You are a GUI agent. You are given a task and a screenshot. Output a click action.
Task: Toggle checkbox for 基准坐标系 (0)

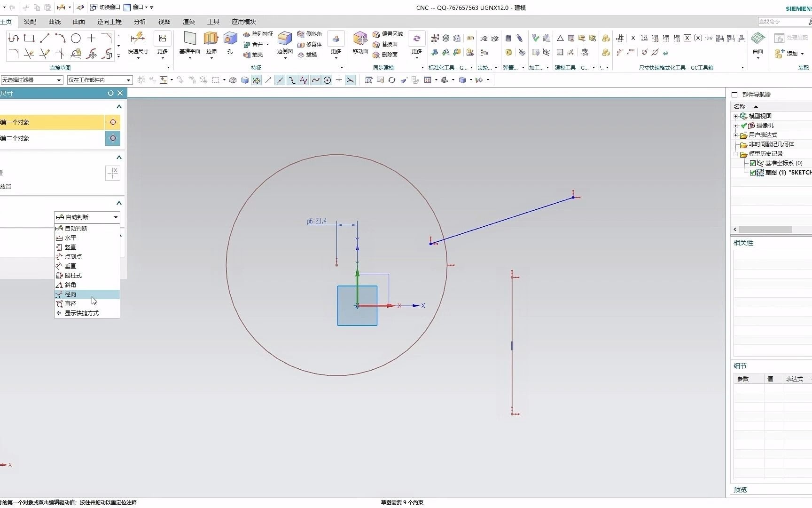753,163
